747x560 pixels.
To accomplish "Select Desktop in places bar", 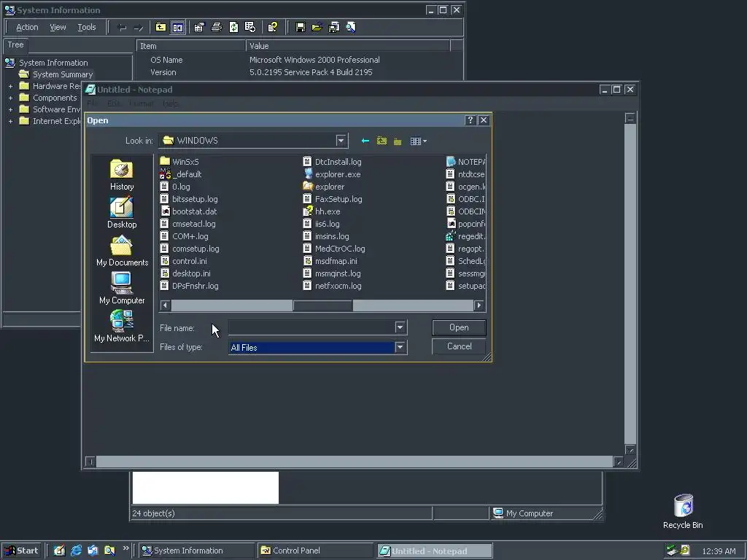I will coord(122,212).
